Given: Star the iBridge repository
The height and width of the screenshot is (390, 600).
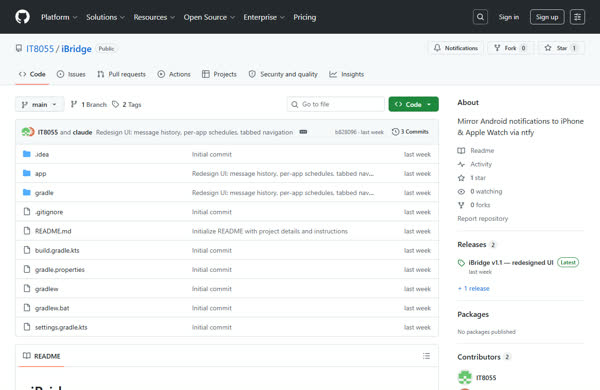Looking at the screenshot, I should [x=561, y=48].
